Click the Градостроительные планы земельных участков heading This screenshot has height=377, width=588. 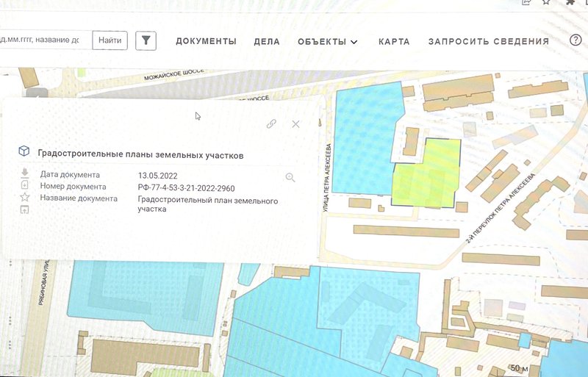click(x=140, y=155)
